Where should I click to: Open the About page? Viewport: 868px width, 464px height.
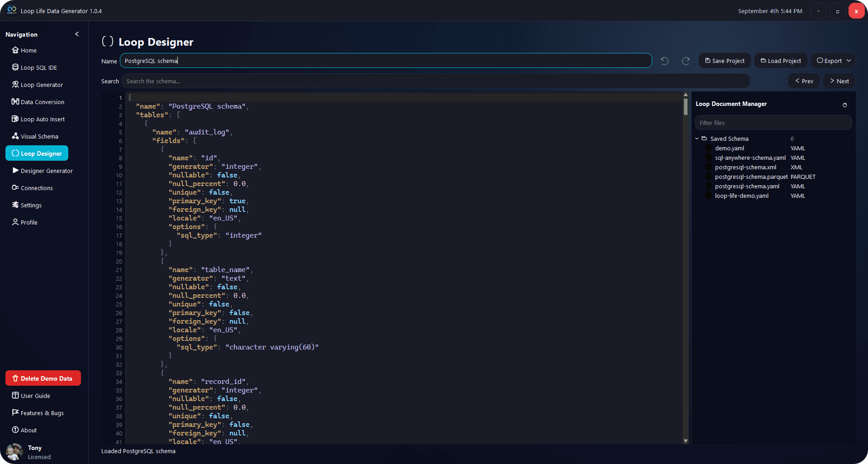[x=24, y=430]
